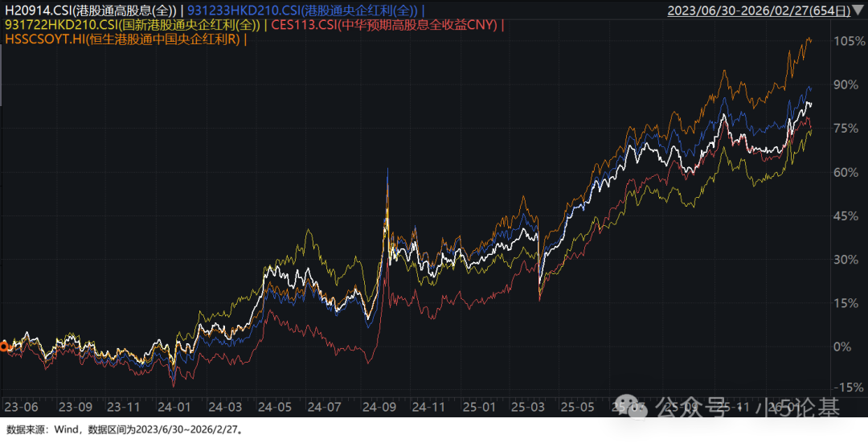Click the 105% label on the y-axis
The width and height of the screenshot is (868, 443).
(848, 41)
